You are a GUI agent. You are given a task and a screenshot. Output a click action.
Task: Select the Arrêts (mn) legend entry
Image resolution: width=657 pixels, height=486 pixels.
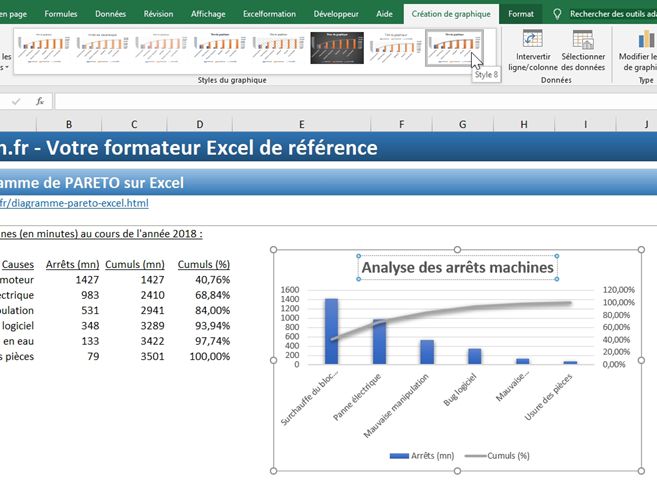pyautogui.click(x=416, y=455)
